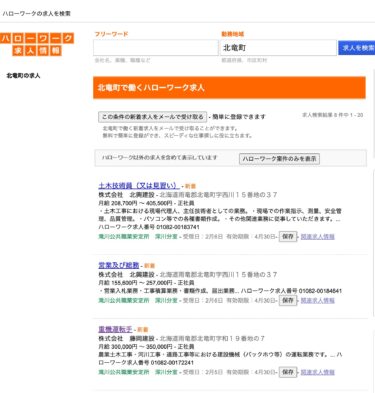This screenshot has width=375, height=393.
Task: Click the 北竜町で働くハローワーク求人 orange heading
Action: click(229, 88)
